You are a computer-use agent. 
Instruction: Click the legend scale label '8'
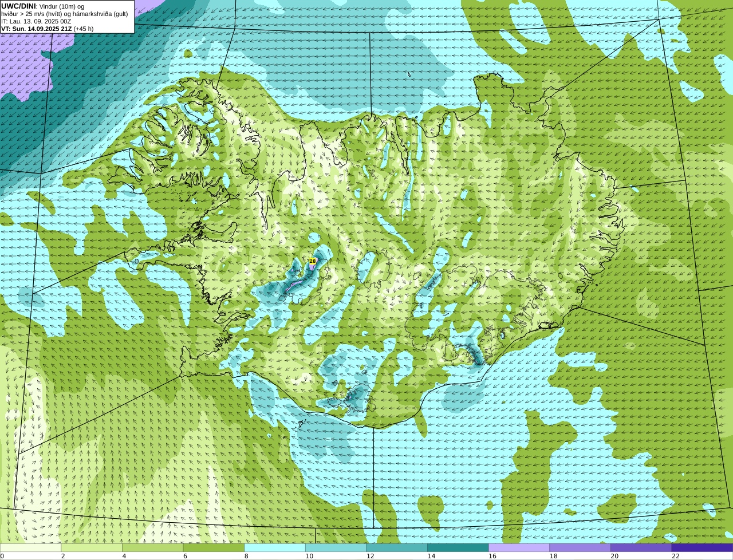tap(246, 556)
